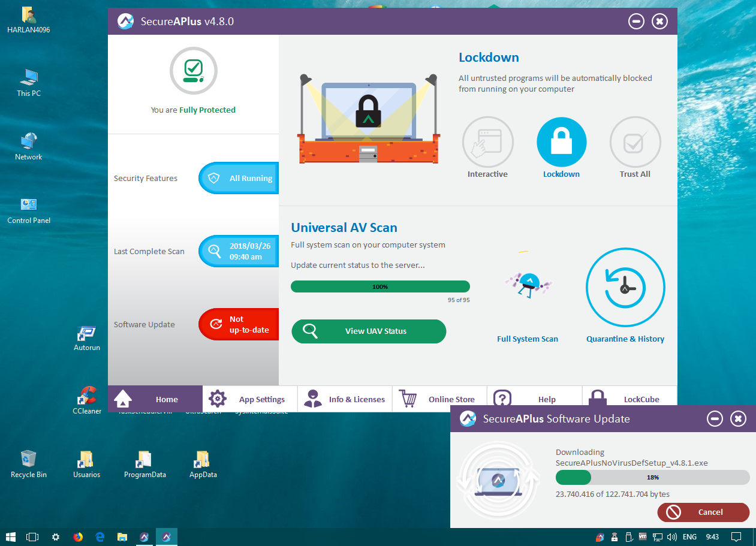Select the ProgramData folder shortcut

144,464
